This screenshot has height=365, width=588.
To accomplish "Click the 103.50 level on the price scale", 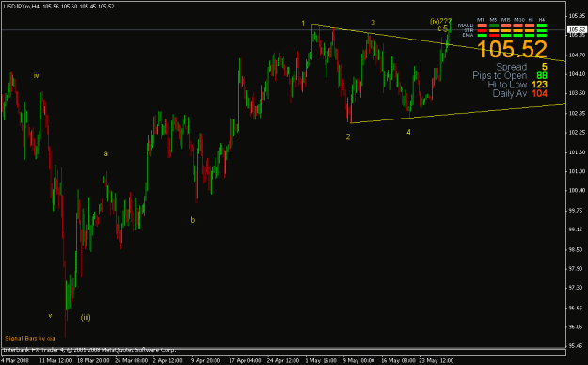I will coord(577,93).
